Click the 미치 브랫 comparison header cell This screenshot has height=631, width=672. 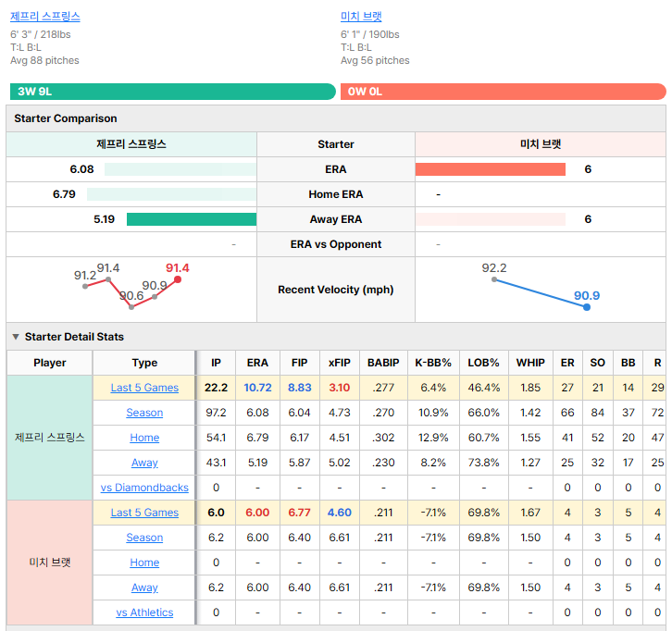click(541, 144)
